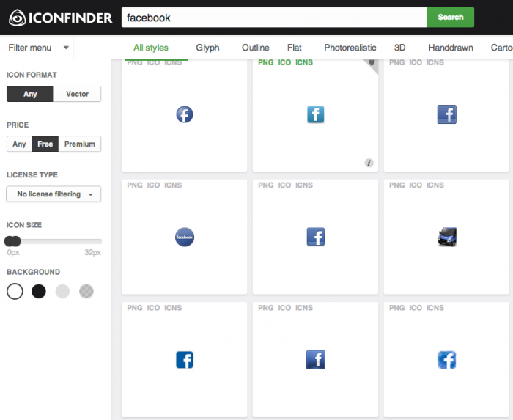Switch to the Photorealistic tab
The height and width of the screenshot is (420, 513).
click(350, 48)
